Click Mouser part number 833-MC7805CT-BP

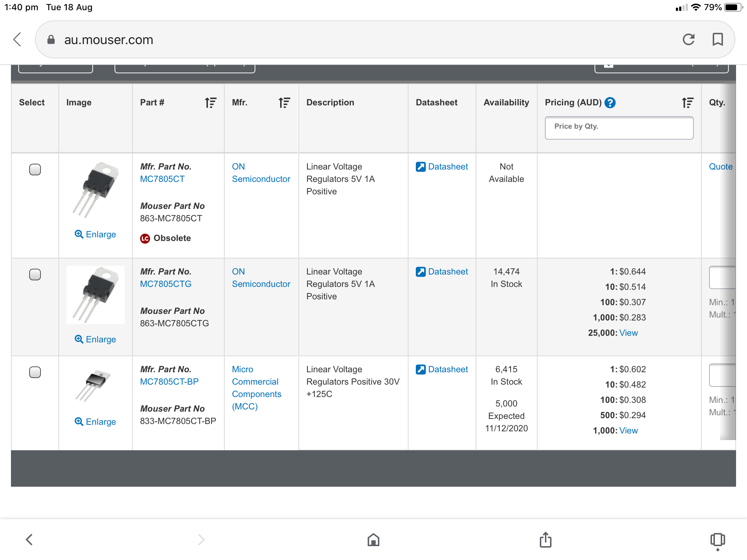pos(178,421)
